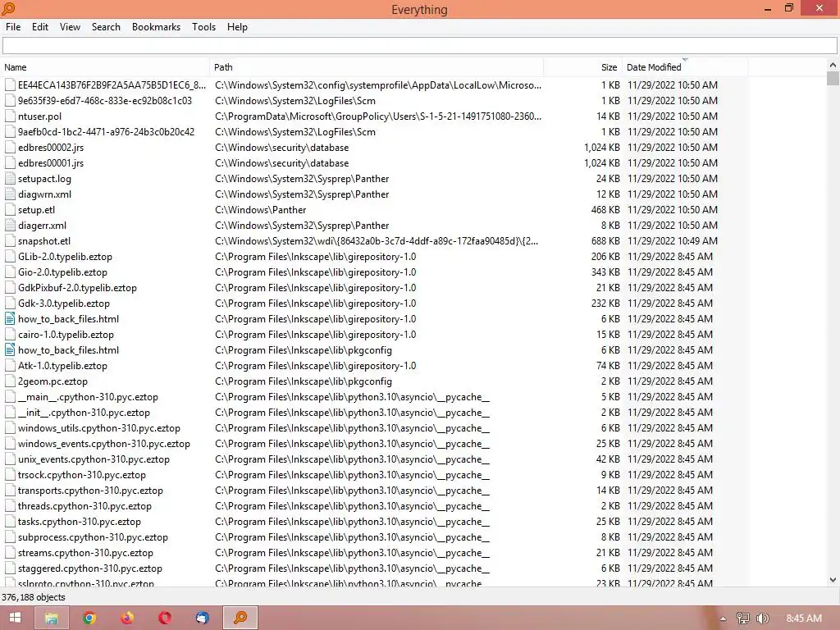
Task: Click the file icon of cairo-1.0.typelib.eztop
Action: coord(10,335)
